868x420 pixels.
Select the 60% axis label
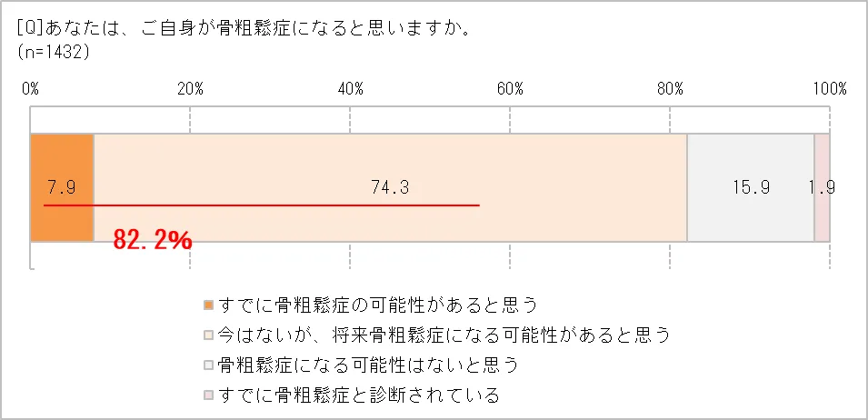[x=510, y=89]
